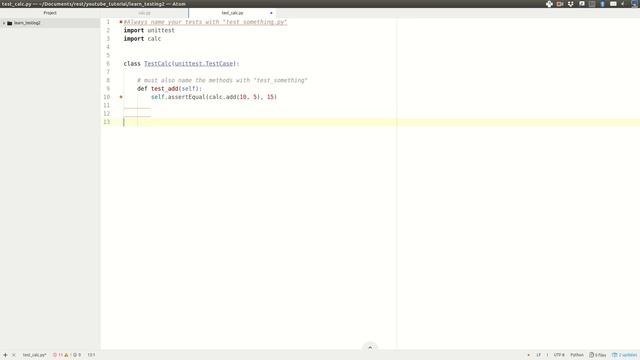Click the Project panel header
640x360 pixels.
pos(50,13)
